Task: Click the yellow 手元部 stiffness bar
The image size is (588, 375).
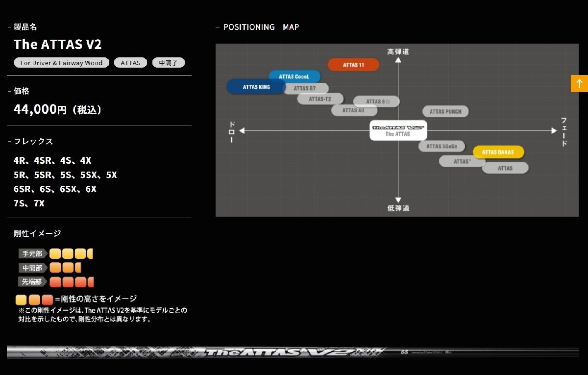Action: (x=71, y=254)
